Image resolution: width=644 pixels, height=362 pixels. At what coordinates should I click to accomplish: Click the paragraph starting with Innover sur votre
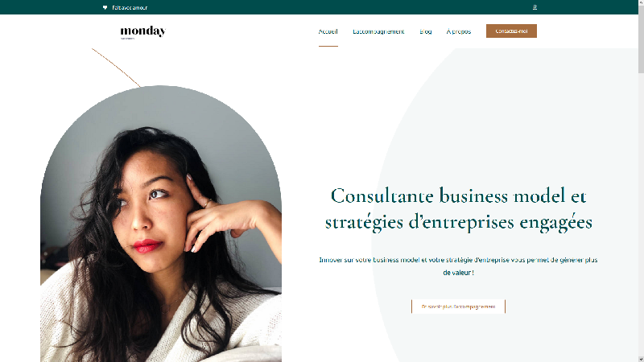458,266
